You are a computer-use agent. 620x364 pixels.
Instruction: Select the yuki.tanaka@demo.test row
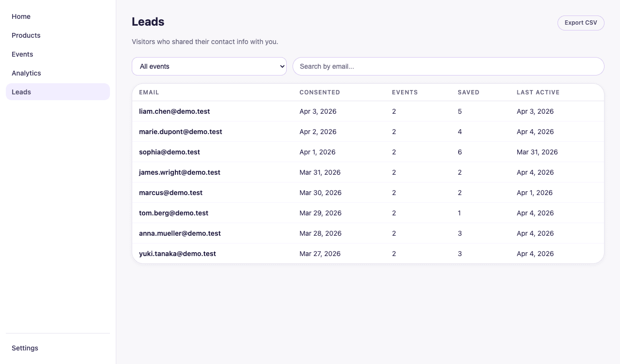(x=177, y=254)
